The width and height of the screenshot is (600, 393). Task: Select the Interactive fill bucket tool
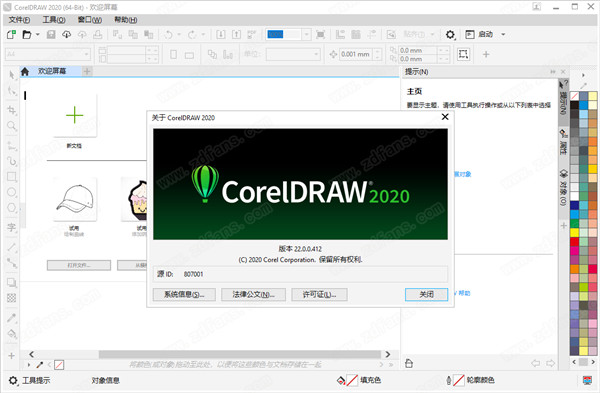tap(11, 334)
